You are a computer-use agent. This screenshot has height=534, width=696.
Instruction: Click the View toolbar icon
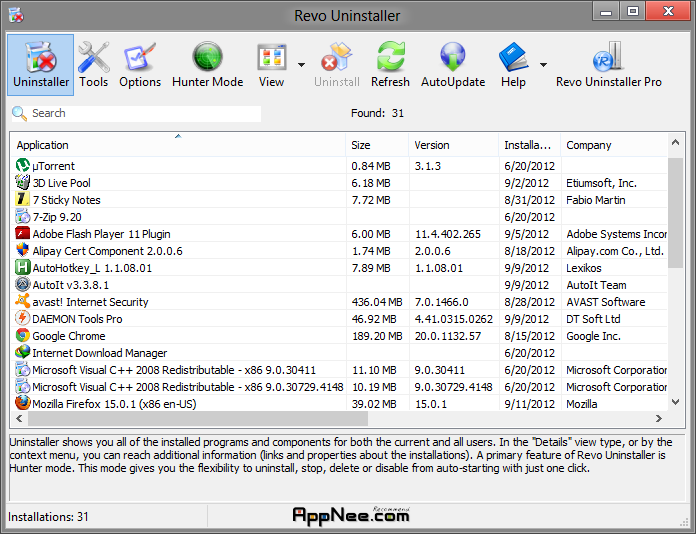point(271,65)
